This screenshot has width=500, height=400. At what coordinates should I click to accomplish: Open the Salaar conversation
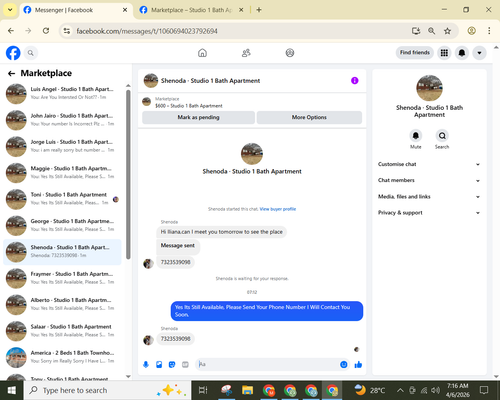click(62, 331)
